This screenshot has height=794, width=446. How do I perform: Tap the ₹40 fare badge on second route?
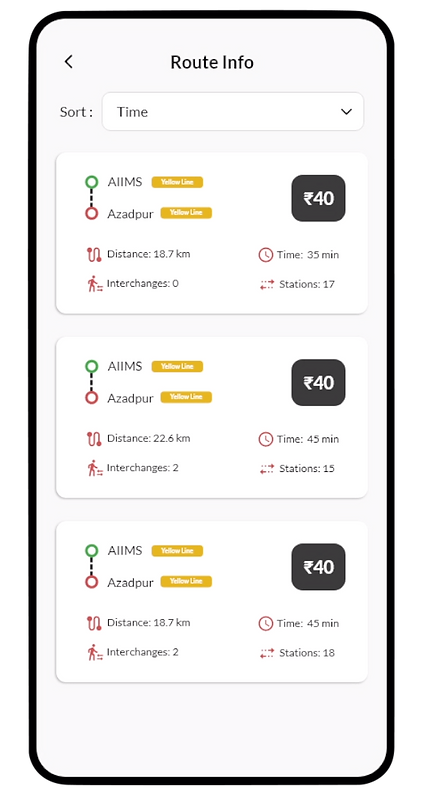(x=318, y=383)
